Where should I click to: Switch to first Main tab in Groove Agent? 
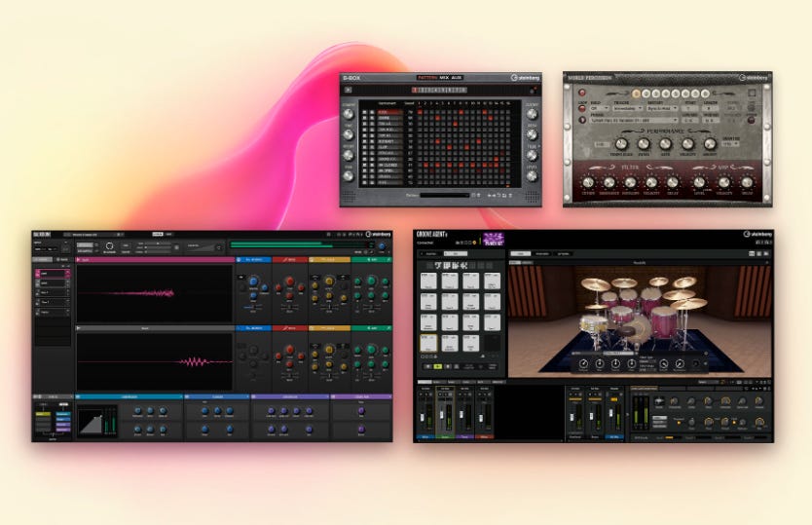[521, 253]
